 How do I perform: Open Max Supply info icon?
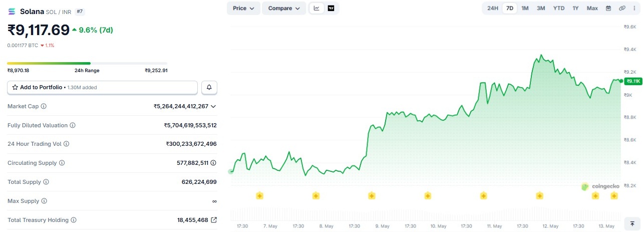click(x=44, y=201)
